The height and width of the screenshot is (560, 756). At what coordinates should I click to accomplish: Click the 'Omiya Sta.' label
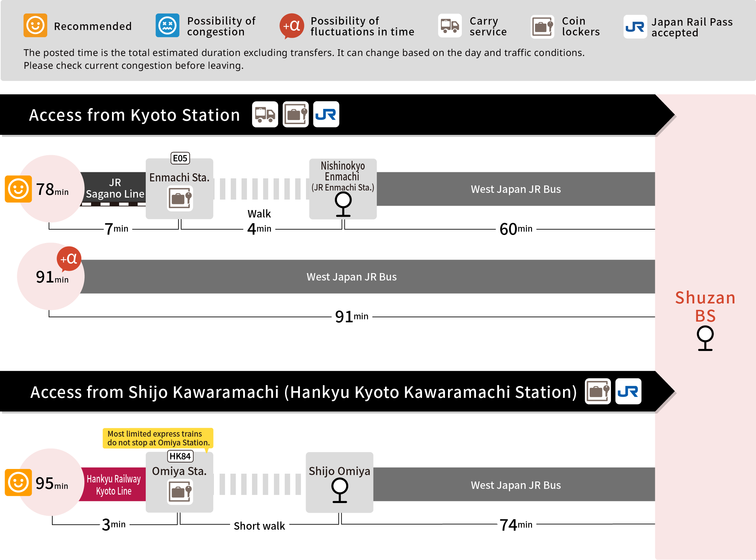179,471
